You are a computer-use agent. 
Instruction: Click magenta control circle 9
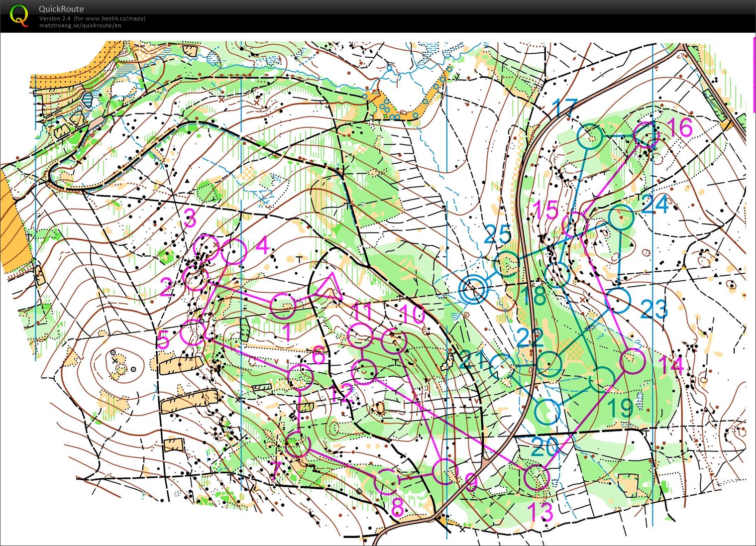445,471
